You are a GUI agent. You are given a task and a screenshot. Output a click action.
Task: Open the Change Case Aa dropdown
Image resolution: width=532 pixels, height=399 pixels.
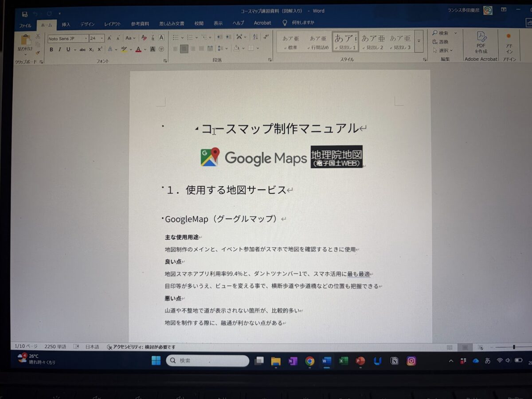(x=130, y=38)
